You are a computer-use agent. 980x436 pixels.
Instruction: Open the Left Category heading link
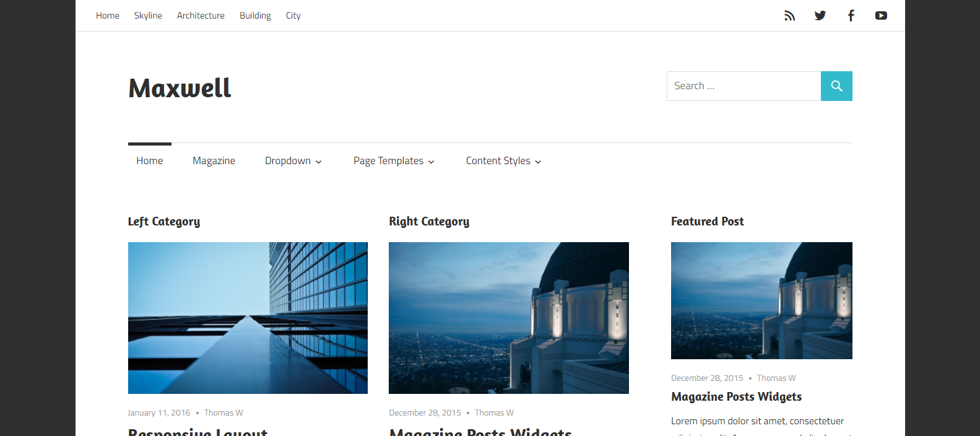coord(164,222)
